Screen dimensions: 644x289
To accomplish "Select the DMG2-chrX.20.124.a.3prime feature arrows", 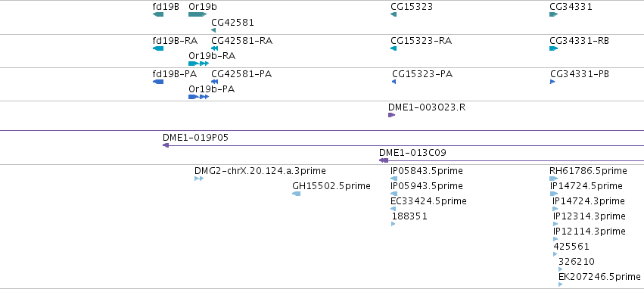I will coord(199,179).
